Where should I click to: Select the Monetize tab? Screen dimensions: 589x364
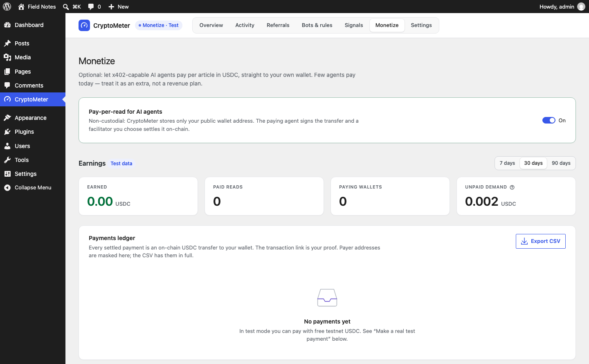point(387,25)
